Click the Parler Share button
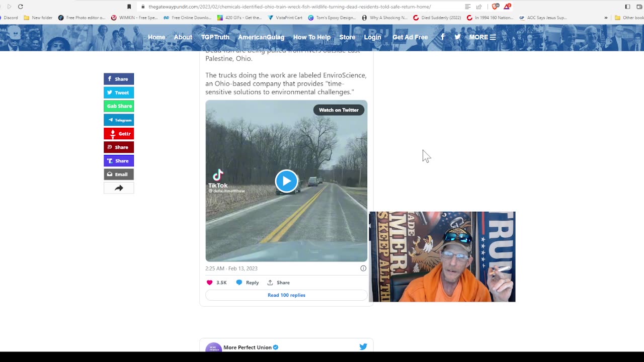The height and width of the screenshot is (362, 644). [119, 147]
